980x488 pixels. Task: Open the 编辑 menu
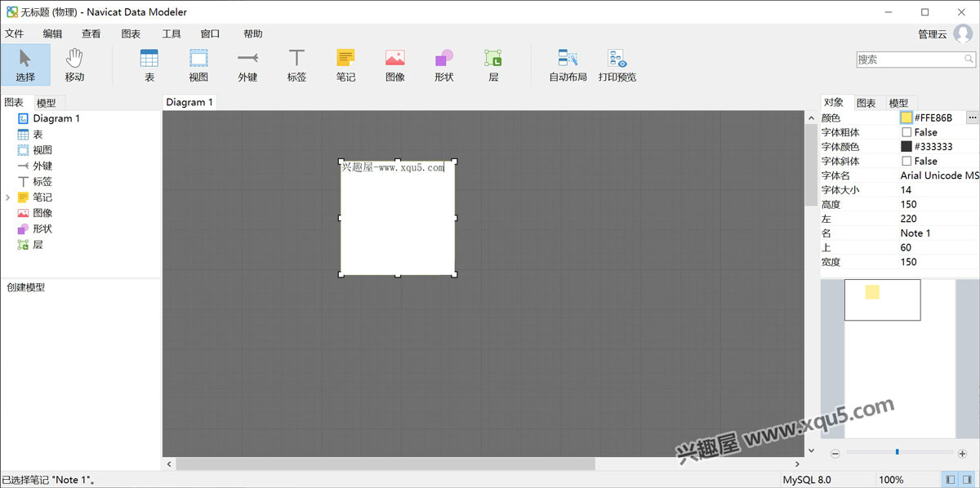[52, 33]
